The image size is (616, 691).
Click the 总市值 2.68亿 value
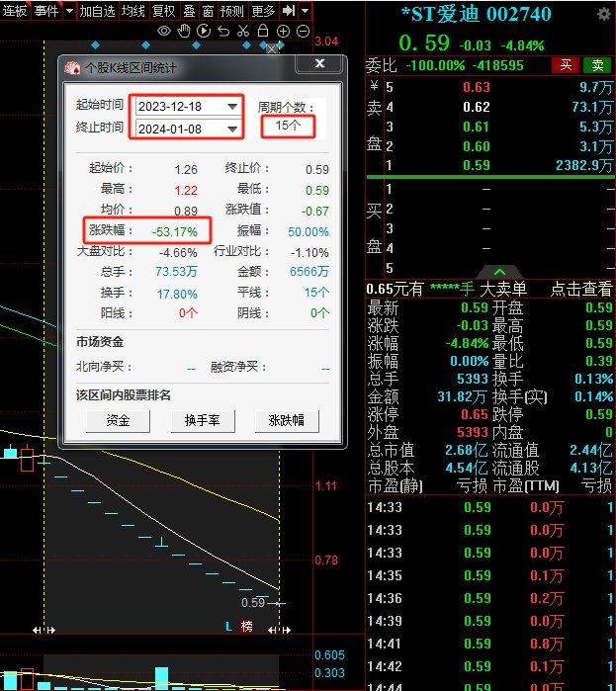click(x=466, y=450)
